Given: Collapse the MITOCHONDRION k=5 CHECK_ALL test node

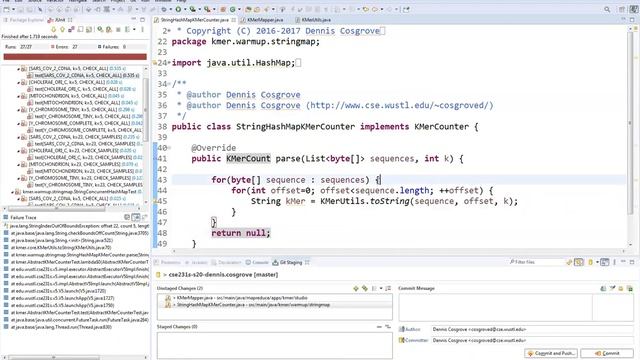Looking at the screenshot, I should click(x=18, y=96).
